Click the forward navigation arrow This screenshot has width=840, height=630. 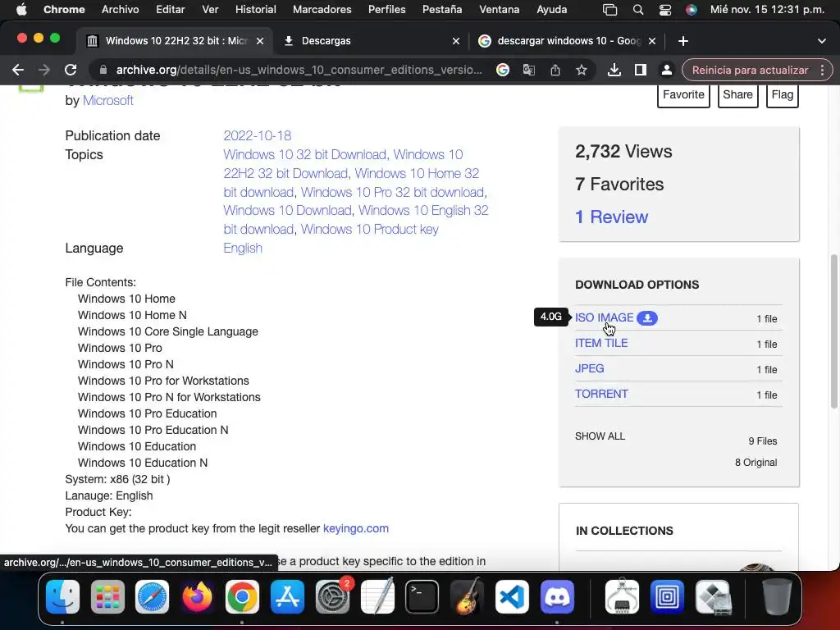coord(44,70)
